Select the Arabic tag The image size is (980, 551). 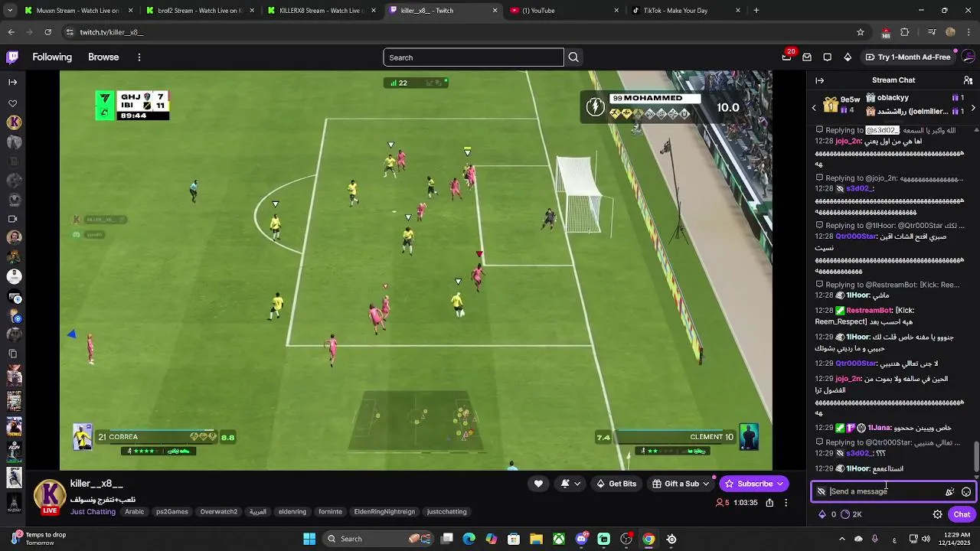tap(134, 512)
